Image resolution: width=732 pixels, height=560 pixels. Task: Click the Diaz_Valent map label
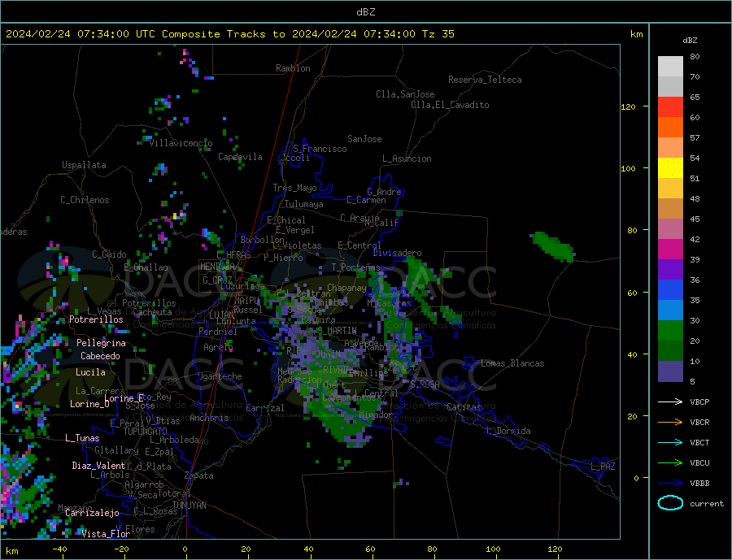[x=98, y=466]
